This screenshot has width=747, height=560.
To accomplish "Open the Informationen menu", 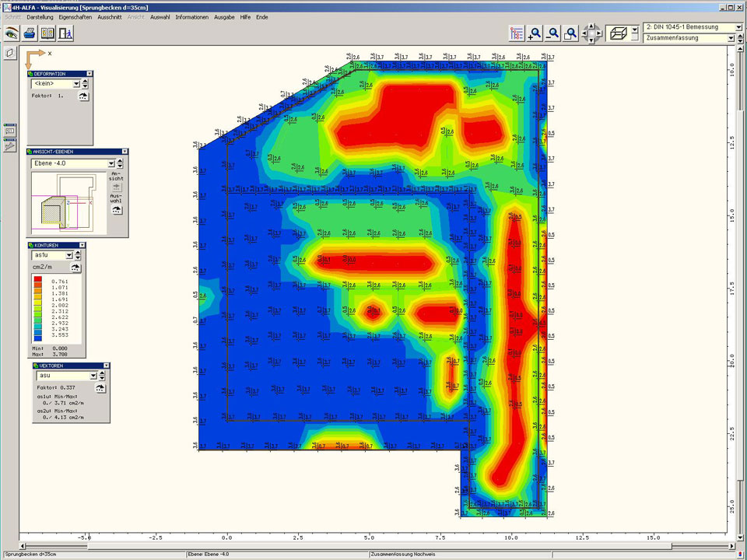I will (191, 16).
